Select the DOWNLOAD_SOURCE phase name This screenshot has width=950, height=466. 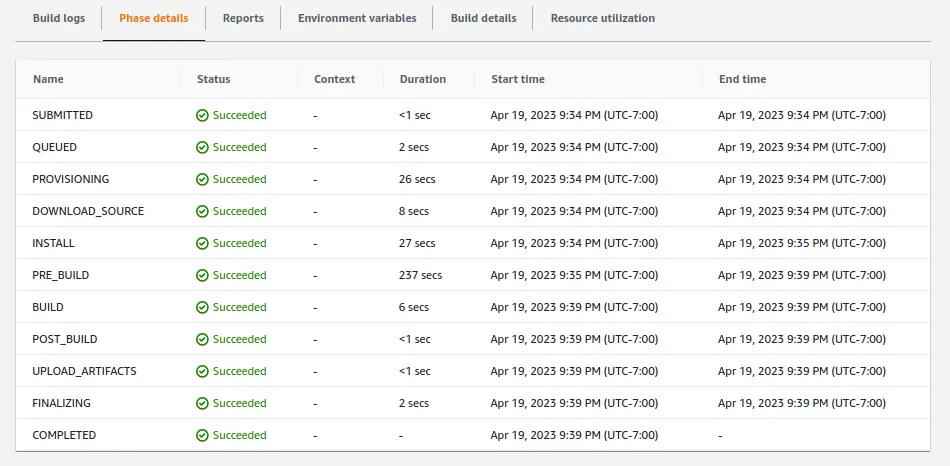point(88,211)
